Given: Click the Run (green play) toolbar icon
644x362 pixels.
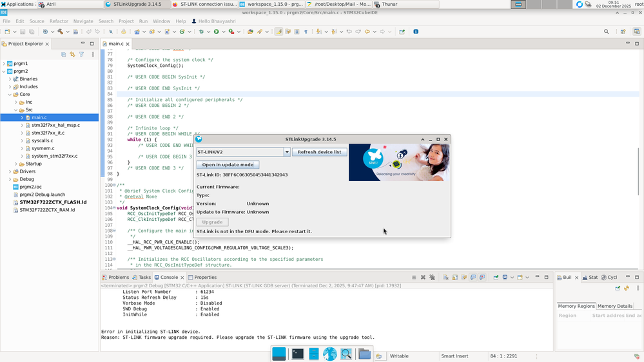Looking at the screenshot, I should coord(217,32).
